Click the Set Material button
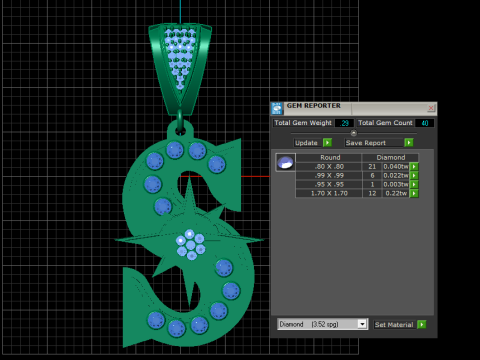480x360 pixels. 394,324
